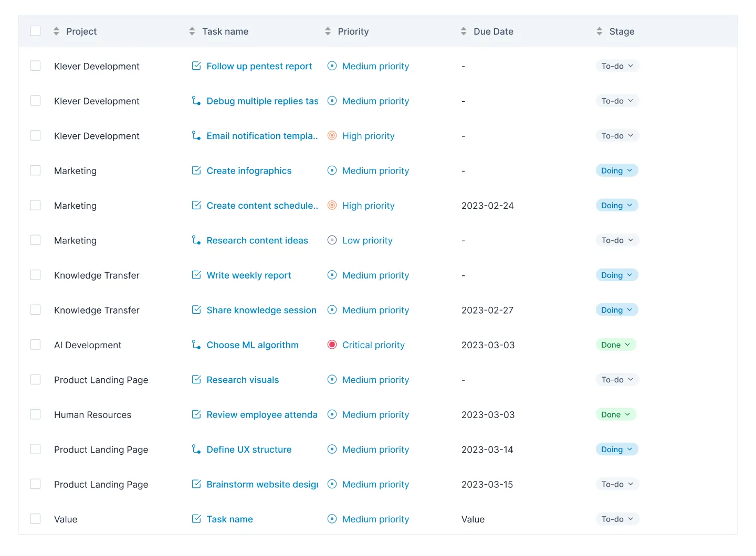The width and height of the screenshot is (756, 556).
Task: Click branch icon beside Choose ML algorithm
Action: 196,345
